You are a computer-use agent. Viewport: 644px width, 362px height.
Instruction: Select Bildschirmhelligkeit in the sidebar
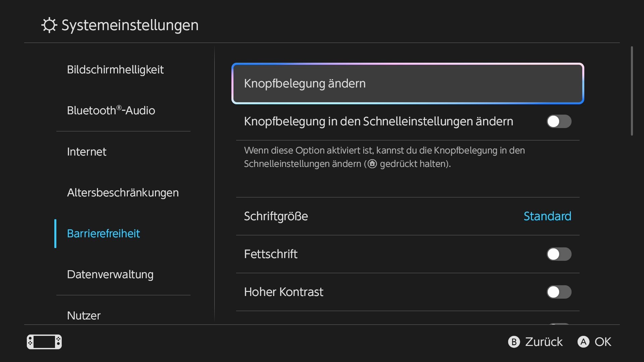click(115, 70)
